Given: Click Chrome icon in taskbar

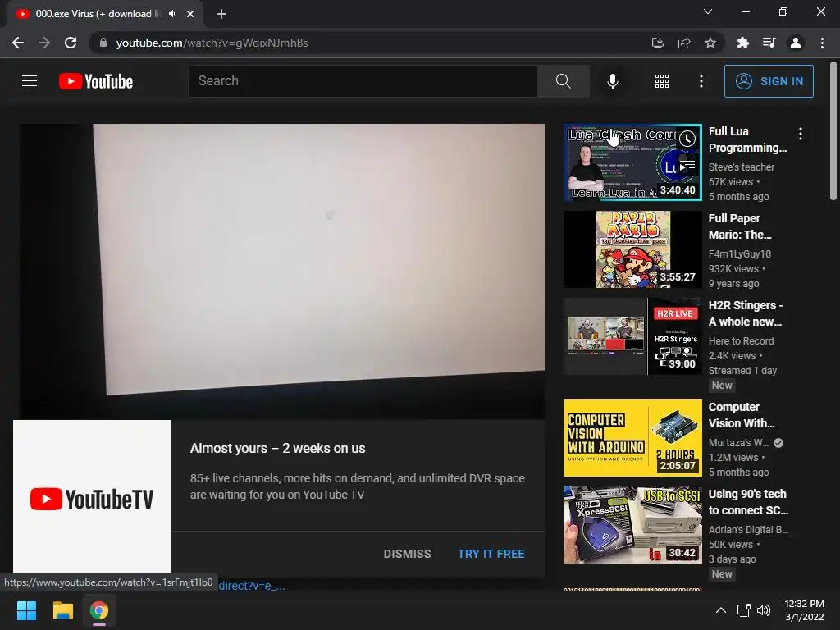Looking at the screenshot, I should pos(98,610).
